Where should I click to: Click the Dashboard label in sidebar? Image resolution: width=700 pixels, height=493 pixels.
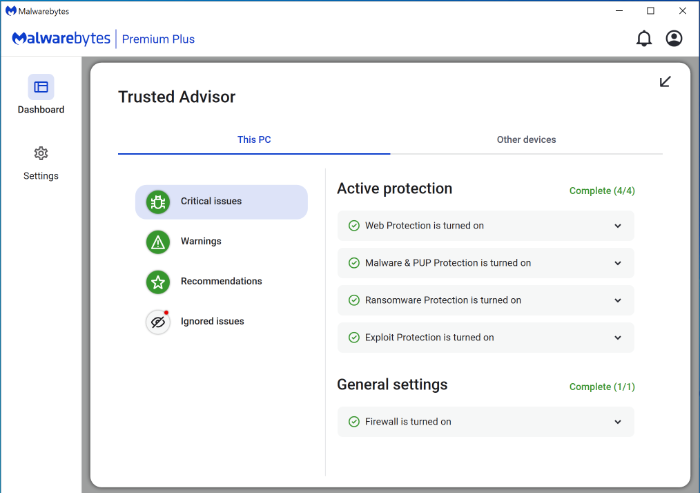(x=41, y=109)
